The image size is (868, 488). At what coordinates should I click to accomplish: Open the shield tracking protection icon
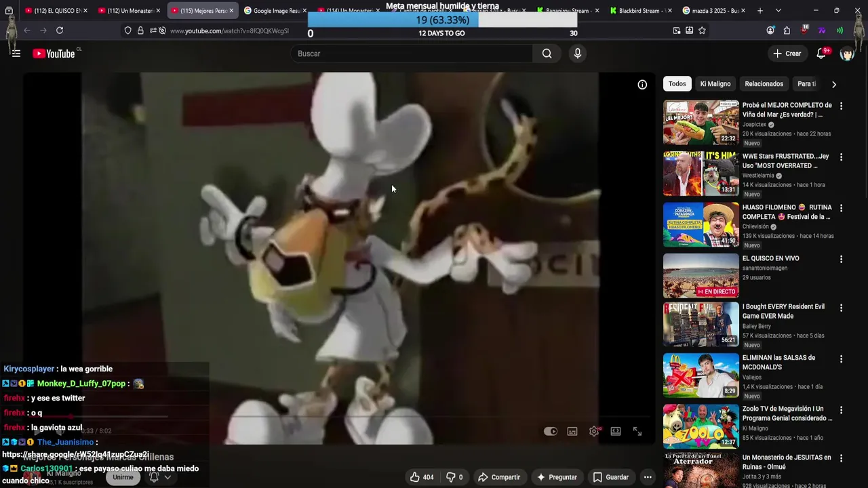pos(127,30)
